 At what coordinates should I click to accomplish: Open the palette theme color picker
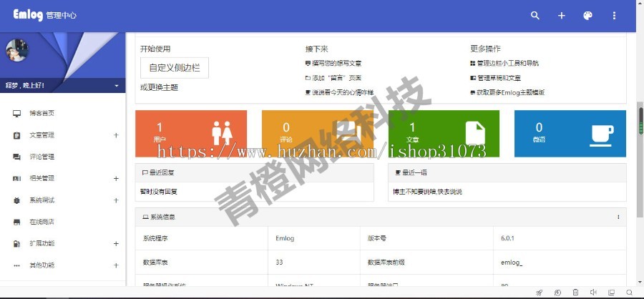[x=587, y=16]
